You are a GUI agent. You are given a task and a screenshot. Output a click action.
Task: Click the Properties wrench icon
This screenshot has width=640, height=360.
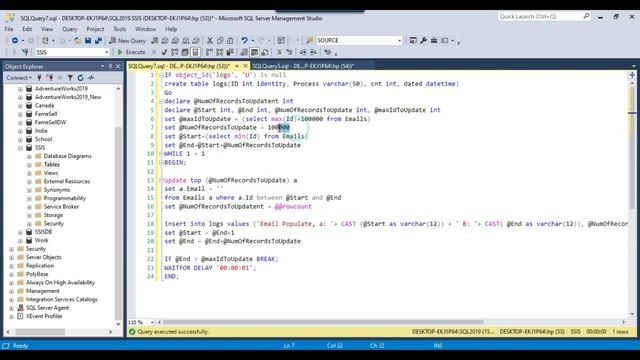pos(423,40)
